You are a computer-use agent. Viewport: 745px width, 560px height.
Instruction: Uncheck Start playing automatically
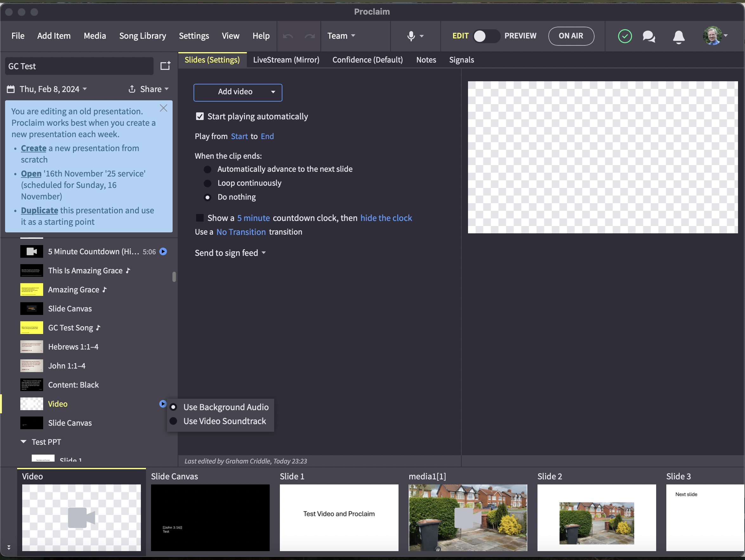tap(200, 117)
